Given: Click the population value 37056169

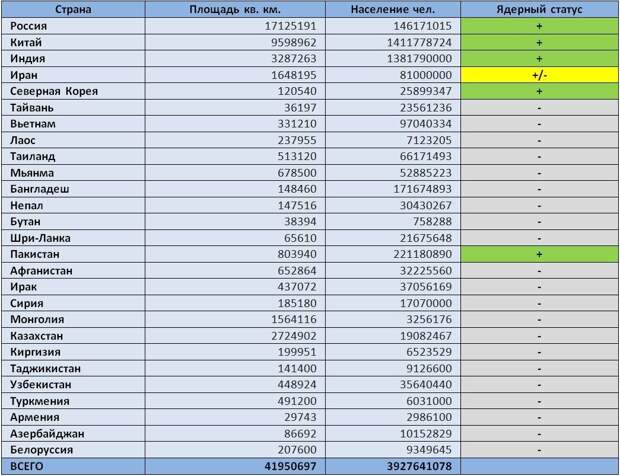Looking at the screenshot, I should [x=425, y=287].
